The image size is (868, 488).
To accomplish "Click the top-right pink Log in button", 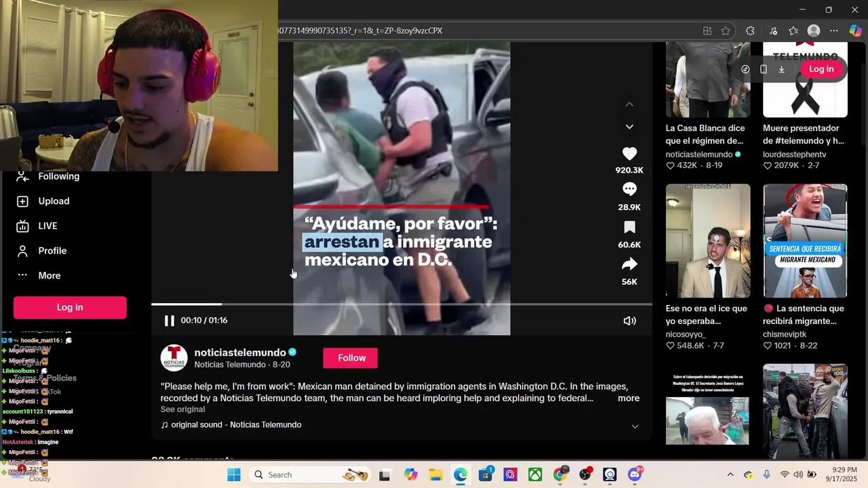I will point(821,69).
